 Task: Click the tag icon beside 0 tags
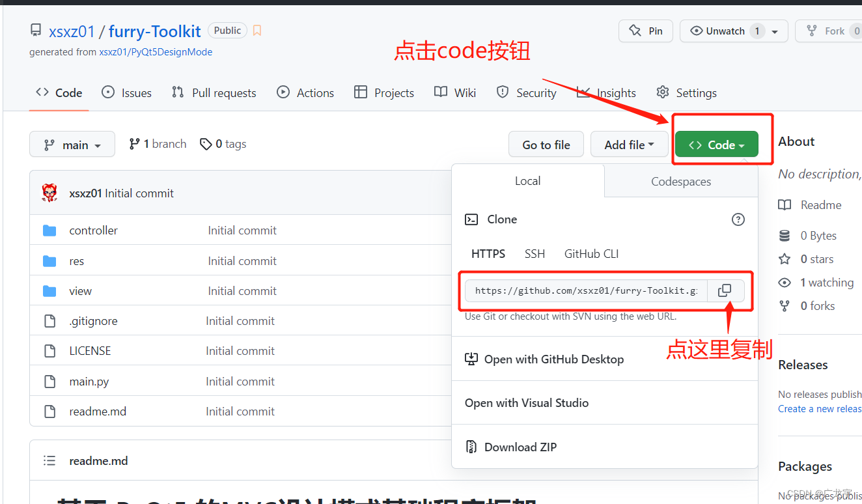(x=206, y=144)
